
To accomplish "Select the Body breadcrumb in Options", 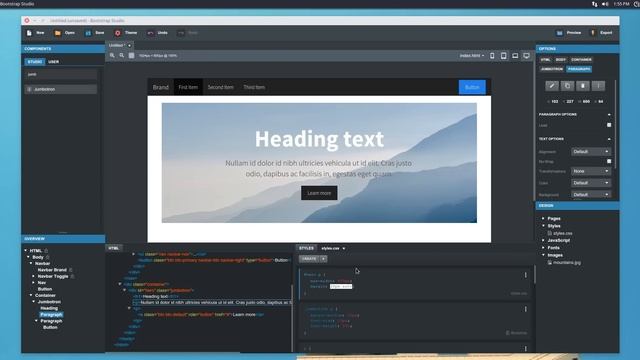I will [x=560, y=60].
